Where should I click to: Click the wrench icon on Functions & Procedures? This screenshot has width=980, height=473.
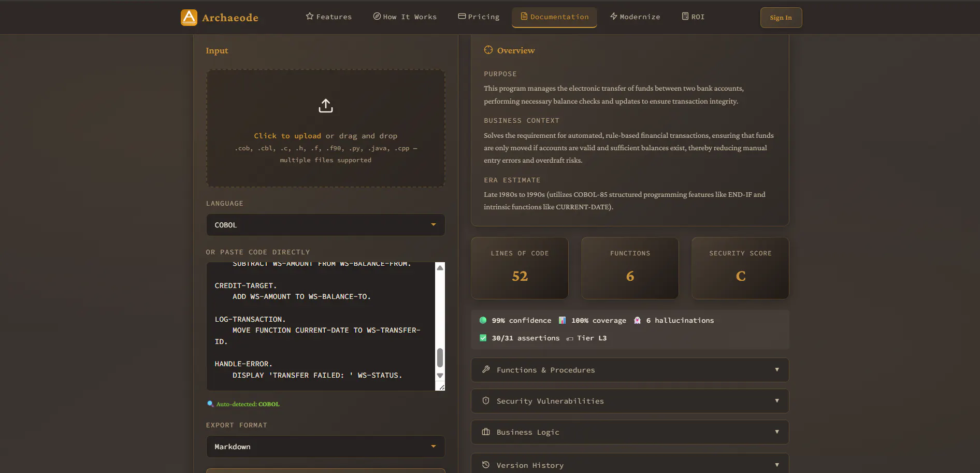486,369
